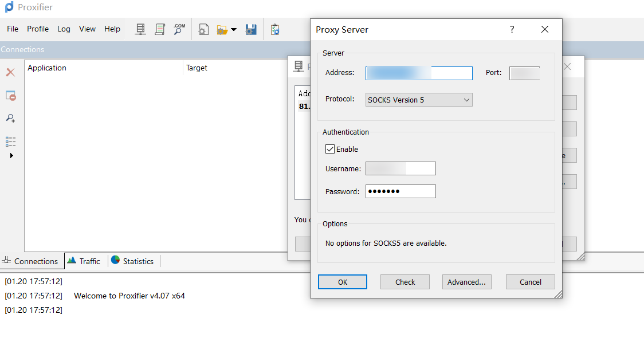Screen dimensions: 644x338
Task: Expand the sidebar black arrow triangle
Action: point(11,156)
